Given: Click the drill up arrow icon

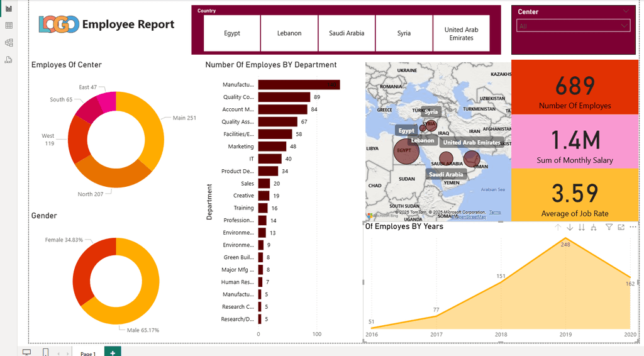Looking at the screenshot, I should click(x=557, y=227).
